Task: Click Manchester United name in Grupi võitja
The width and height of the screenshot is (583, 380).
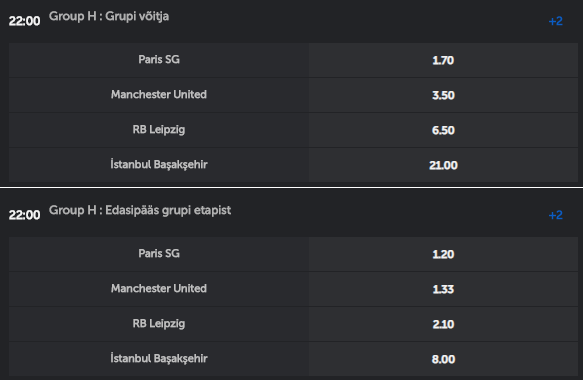Action: [159, 94]
